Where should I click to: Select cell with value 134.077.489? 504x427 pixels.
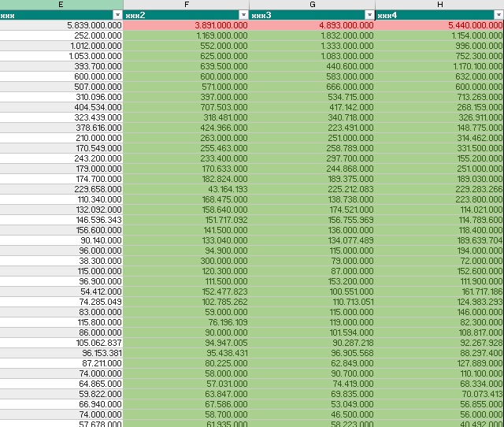(312, 241)
